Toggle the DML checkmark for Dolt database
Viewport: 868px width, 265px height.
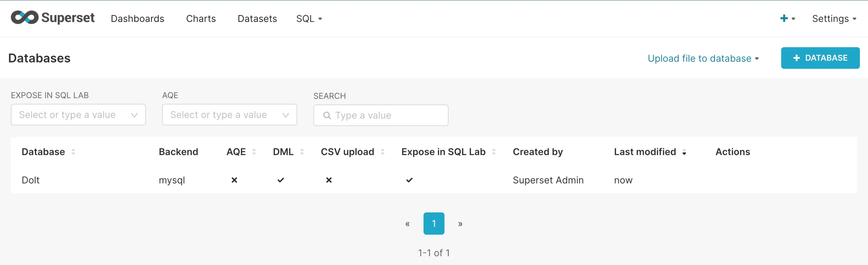[281, 180]
